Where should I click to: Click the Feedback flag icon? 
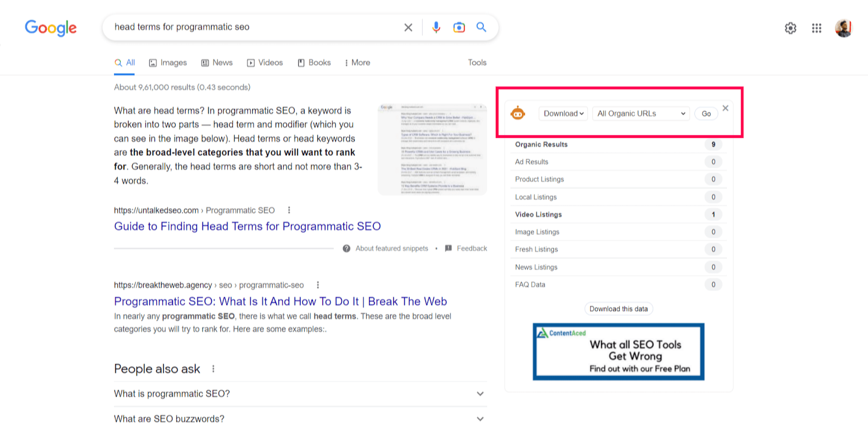448,249
